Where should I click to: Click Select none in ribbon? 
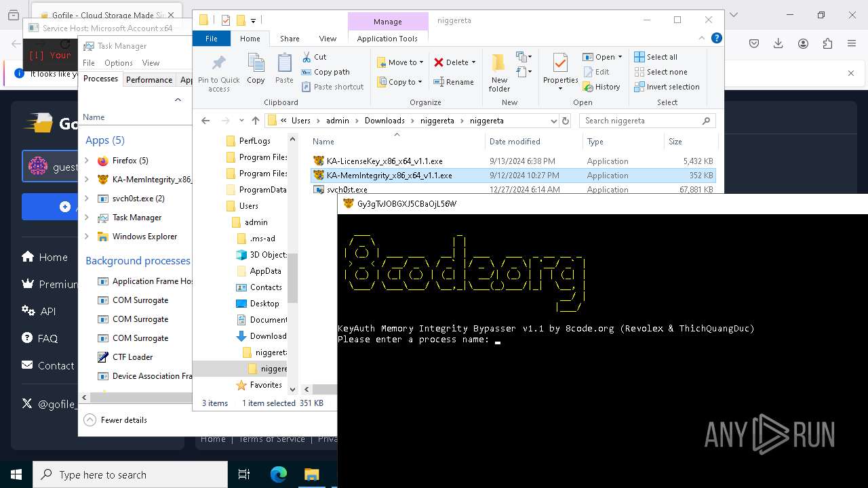click(660, 72)
